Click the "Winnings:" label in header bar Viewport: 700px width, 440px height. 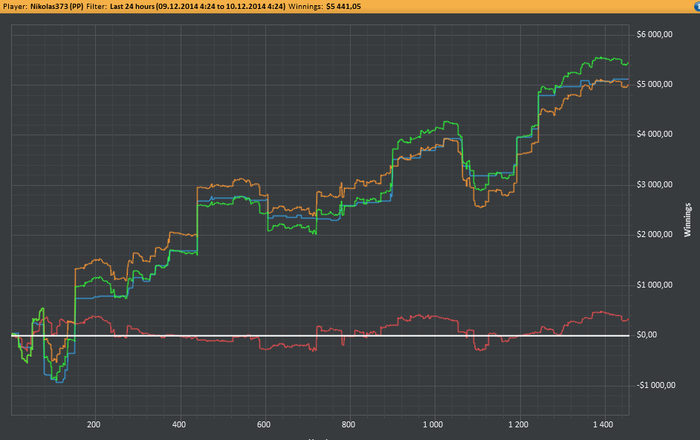[x=306, y=7]
